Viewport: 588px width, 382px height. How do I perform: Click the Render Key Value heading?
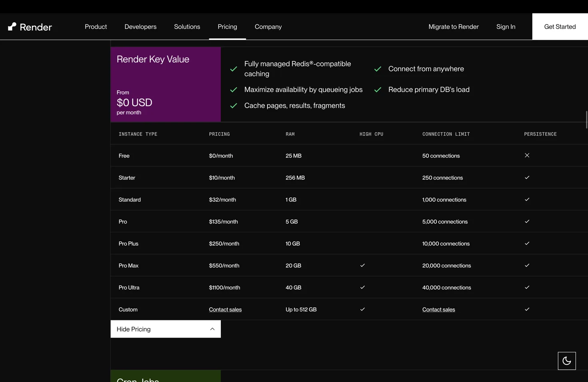point(153,59)
